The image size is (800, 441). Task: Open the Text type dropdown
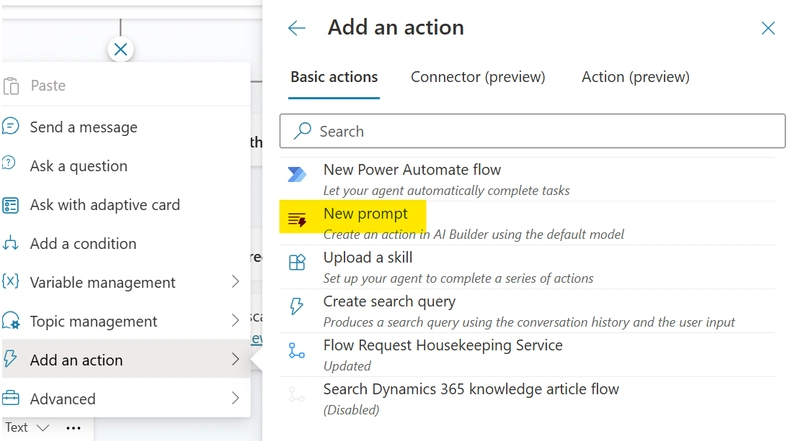pos(27,427)
